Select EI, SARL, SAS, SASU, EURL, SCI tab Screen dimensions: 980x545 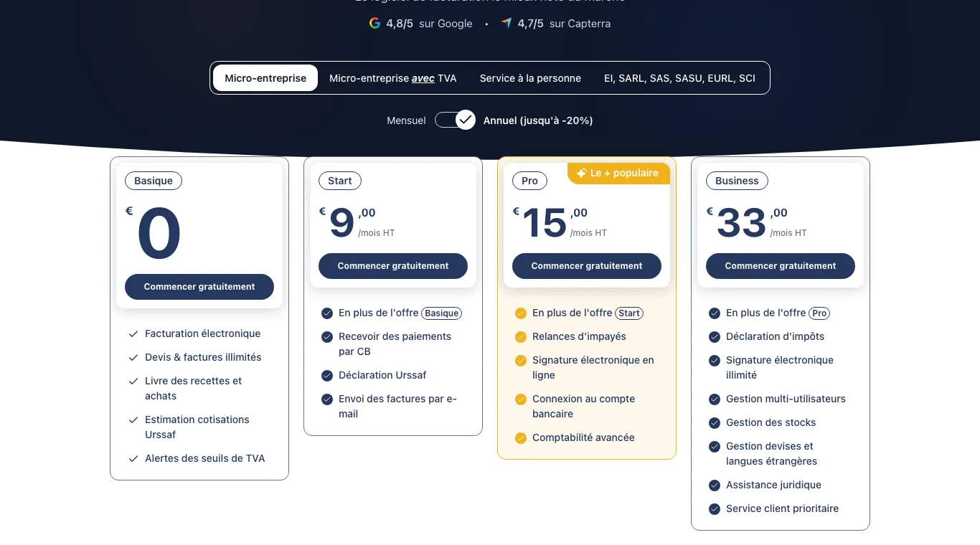coord(679,78)
